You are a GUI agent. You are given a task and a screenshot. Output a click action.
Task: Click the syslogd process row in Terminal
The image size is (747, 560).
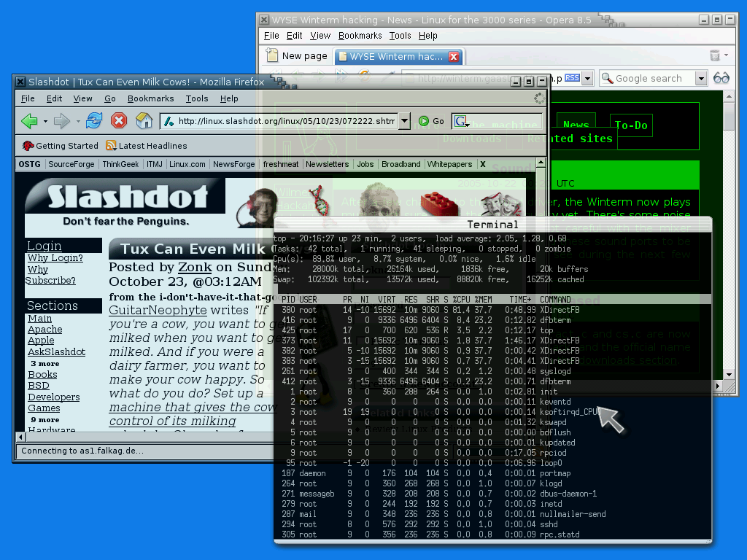[492, 371]
